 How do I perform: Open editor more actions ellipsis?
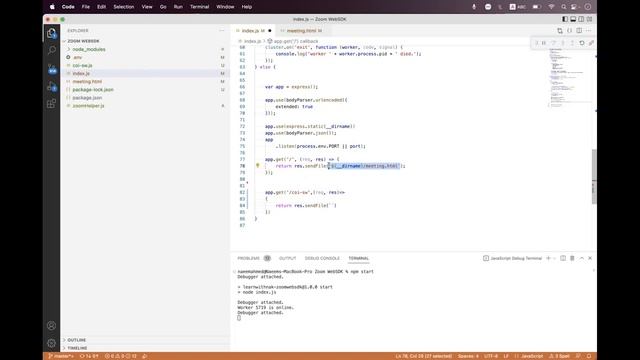[589, 31]
